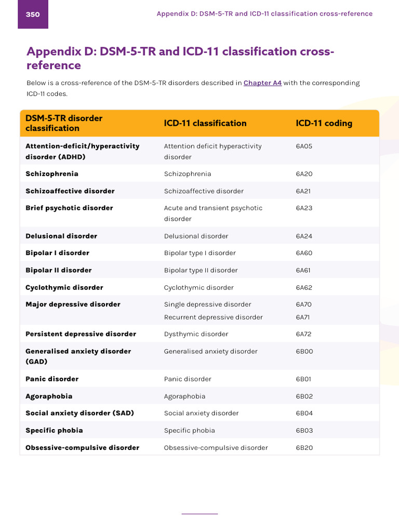Click the Recurrent depressive disorder cell
The width and height of the screenshot is (399, 532).
213,317
